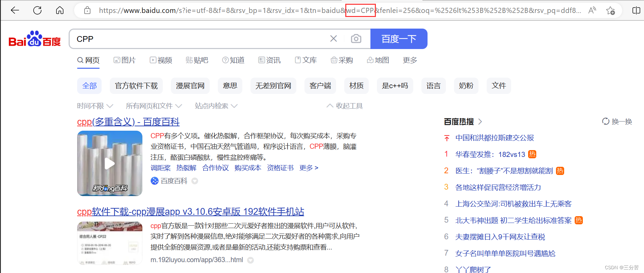
Task: Select the 网页 tab
Action: click(88, 60)
